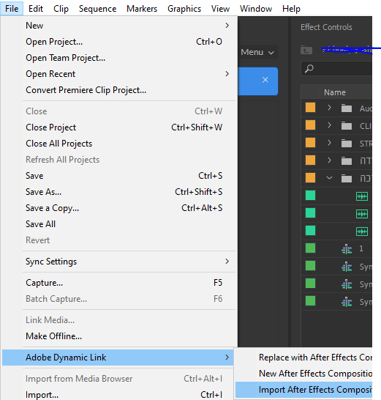Switch to Effect Controls tab
381x400 pixels.
click(326, 27)
